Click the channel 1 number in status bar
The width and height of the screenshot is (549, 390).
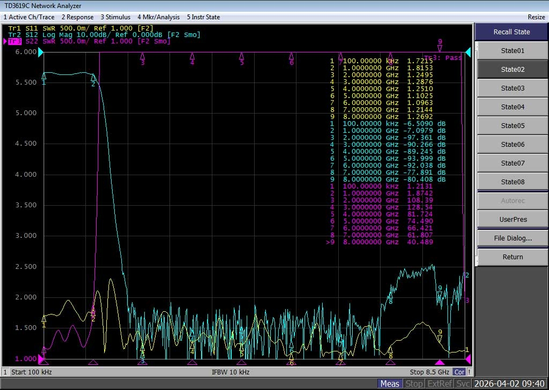pos(5,372)
